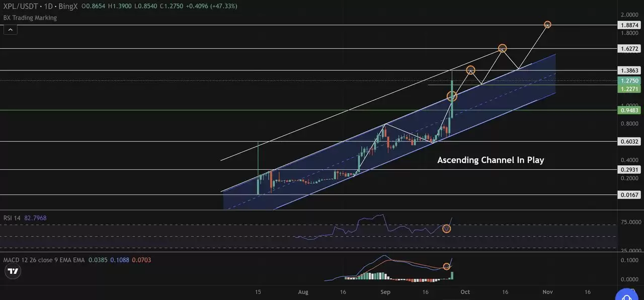Click the 0.6032 price level label
Screen dimensions: 644x300
point(629,141)
